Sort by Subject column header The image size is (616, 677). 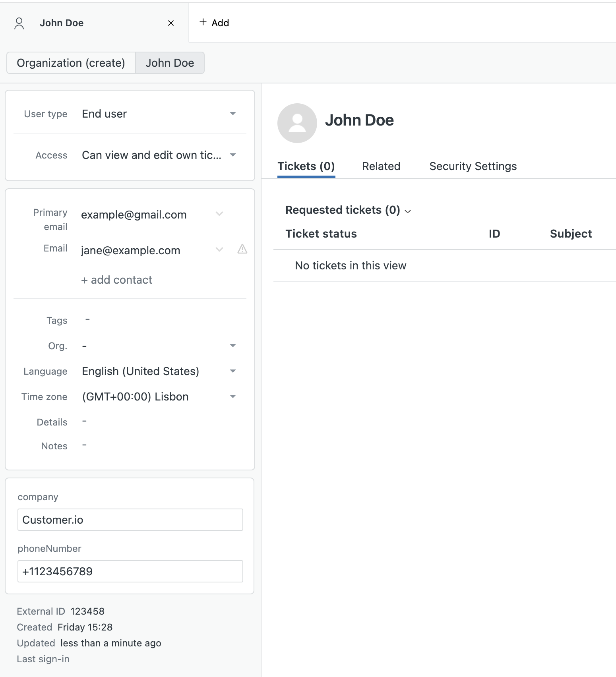pyautogui.click(x=571, y=234)
